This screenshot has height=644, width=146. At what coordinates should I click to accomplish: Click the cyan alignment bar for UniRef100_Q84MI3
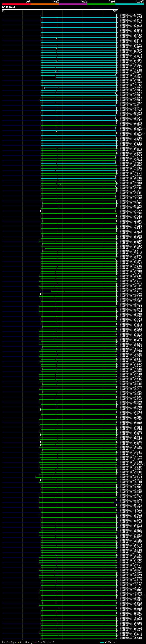tap(79, 42)
